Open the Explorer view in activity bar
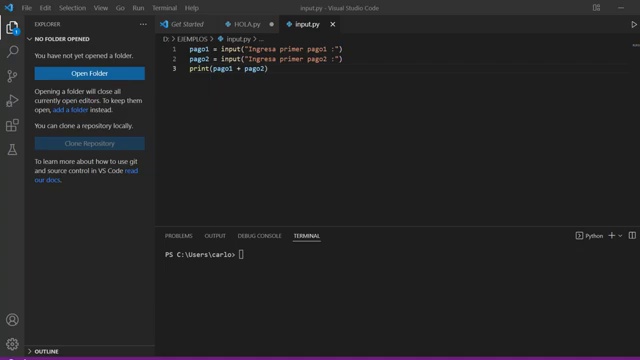Image resolution: width=640 pixels, height=360 pixels. point(12,28)
